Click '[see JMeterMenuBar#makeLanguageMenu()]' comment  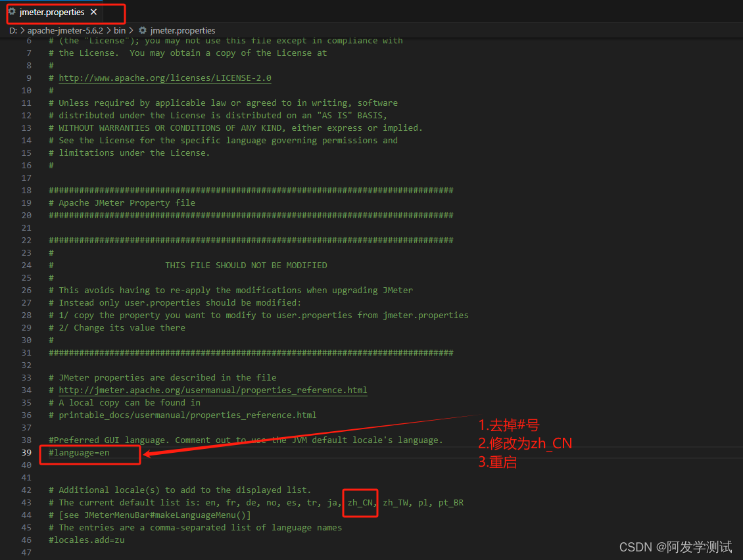[x=155, y=515]
